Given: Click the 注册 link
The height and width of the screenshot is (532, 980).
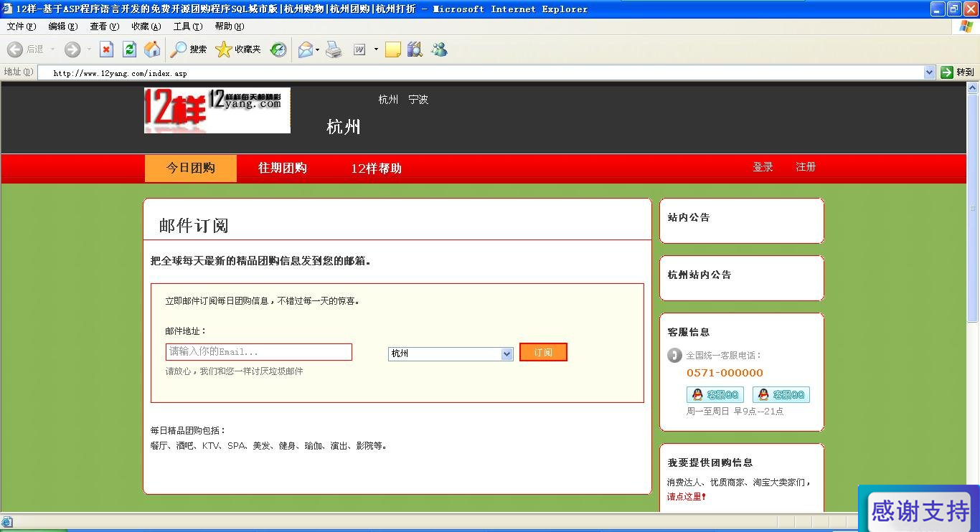Looking at the screenshot, I should tap(806, 166).
